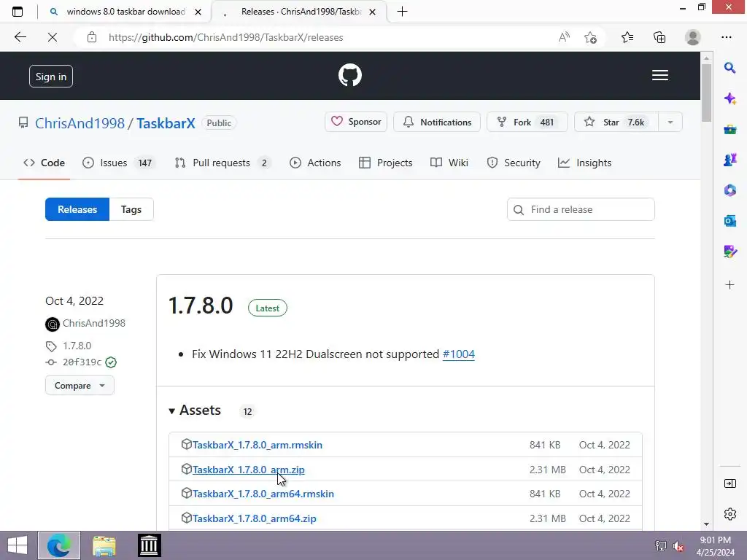The width and height of the screenshot is (747, 560).
Task: Download TaskbarX_1.7.8.0_arm64.rmskin
Action: tap(263, 494)
